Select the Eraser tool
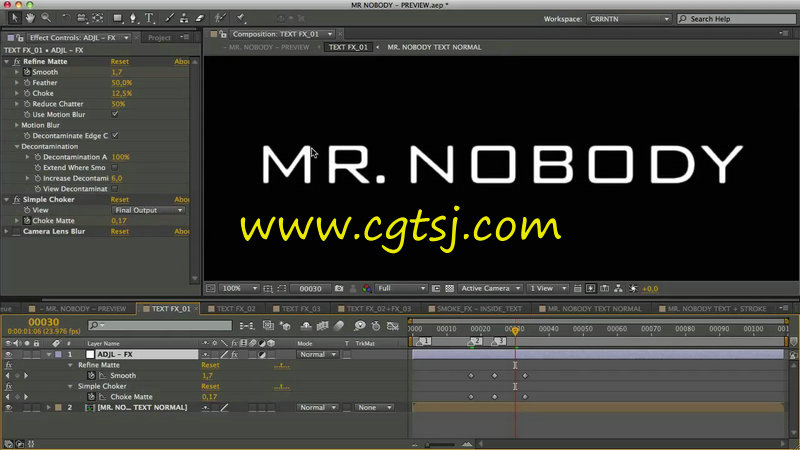800x450 pixels. click(199, 18)
